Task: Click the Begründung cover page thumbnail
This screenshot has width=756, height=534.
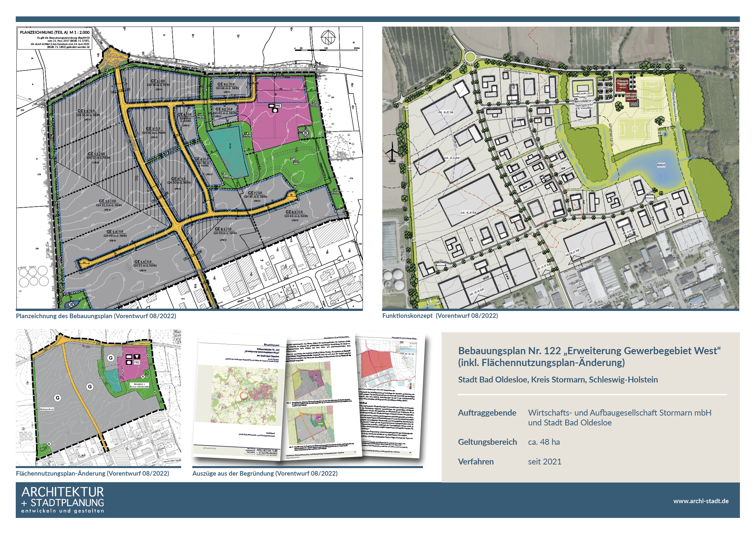Action: (x=239, y=395)
